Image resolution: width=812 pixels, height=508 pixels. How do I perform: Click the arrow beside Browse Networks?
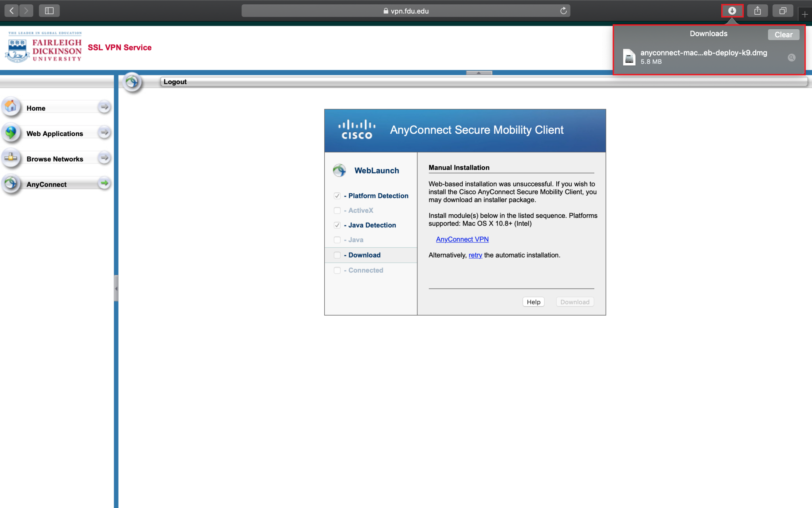click(x=104, y=158)
